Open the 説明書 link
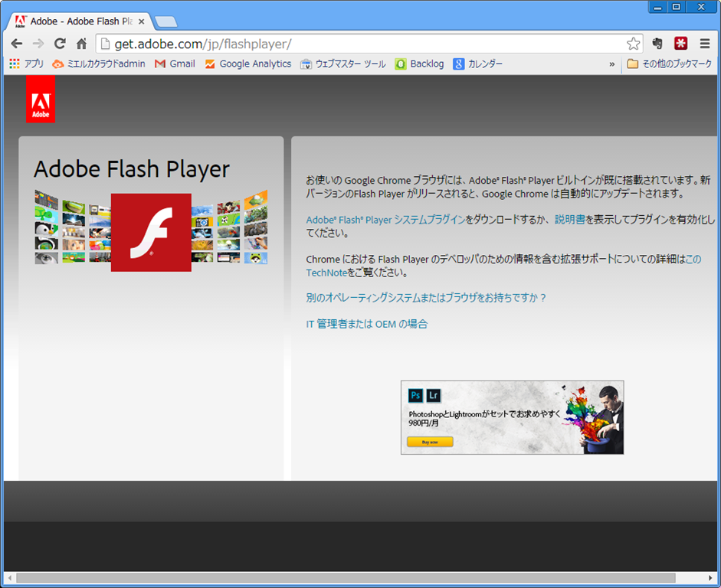This screenshot has height=588, width=721. (570, 220)
